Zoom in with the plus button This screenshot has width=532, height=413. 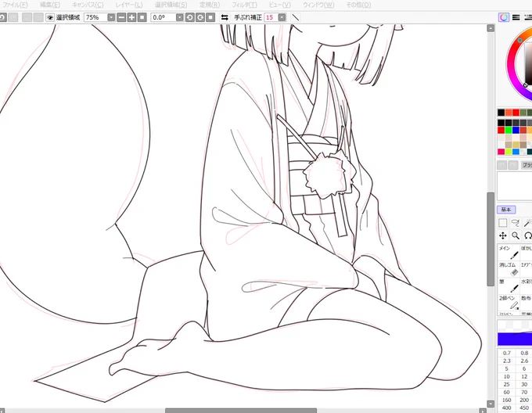pyautogui.click(x=131, y=17)
